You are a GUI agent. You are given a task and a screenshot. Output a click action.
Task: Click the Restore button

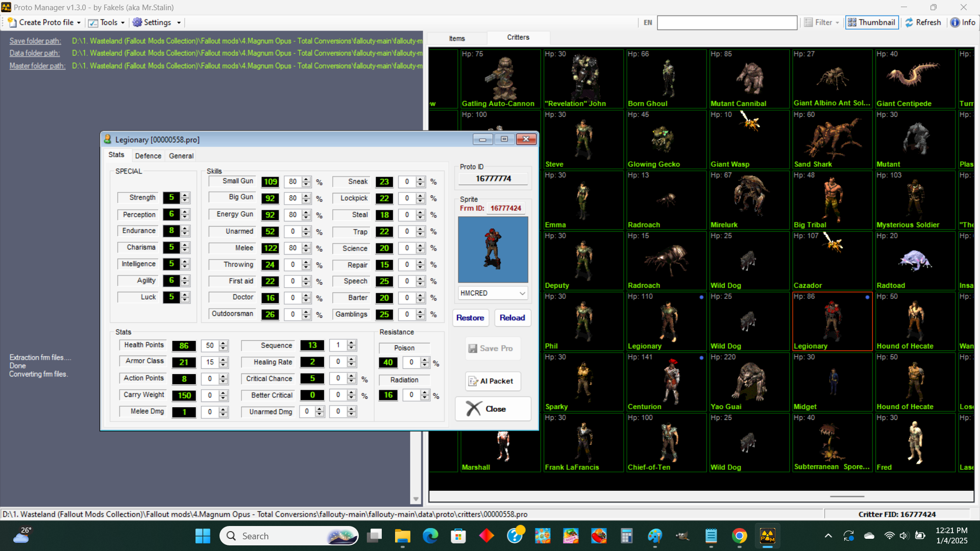[x=470, y=318]
